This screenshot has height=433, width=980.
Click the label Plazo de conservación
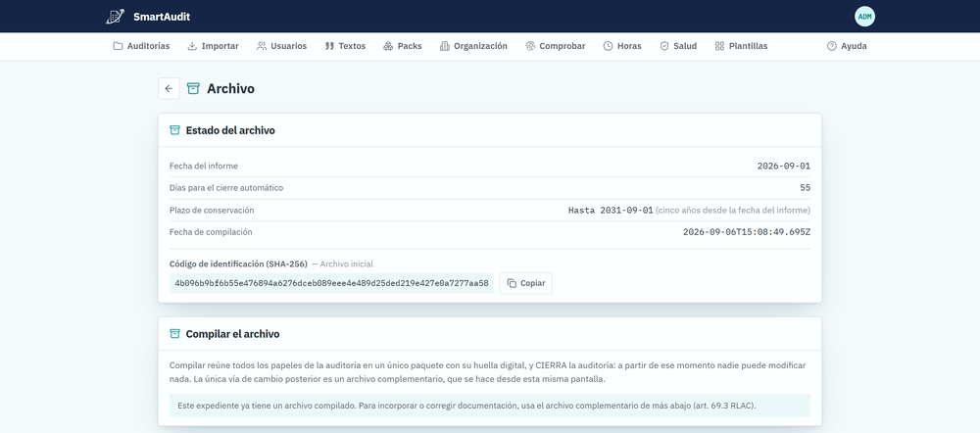click(212, 210)
